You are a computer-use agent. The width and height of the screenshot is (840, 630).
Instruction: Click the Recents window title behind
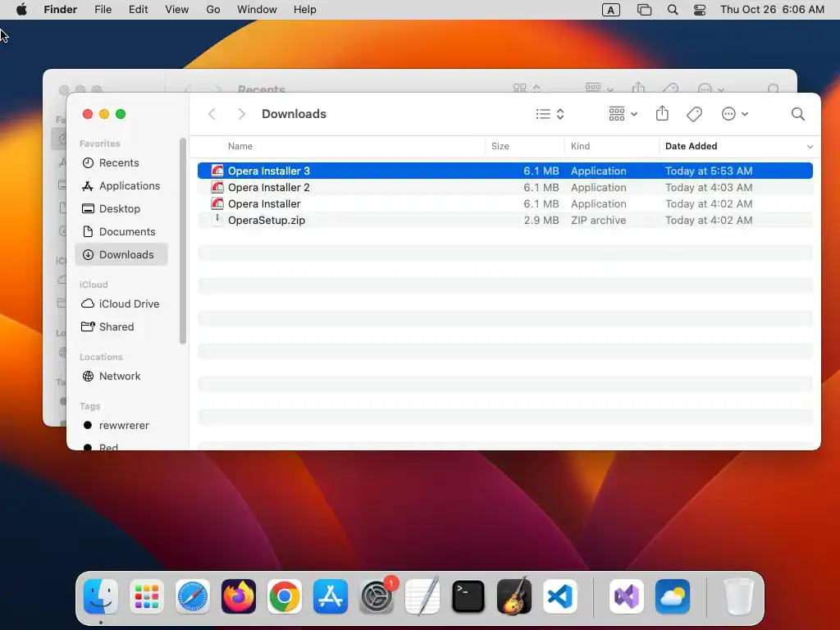click(262, 89)
